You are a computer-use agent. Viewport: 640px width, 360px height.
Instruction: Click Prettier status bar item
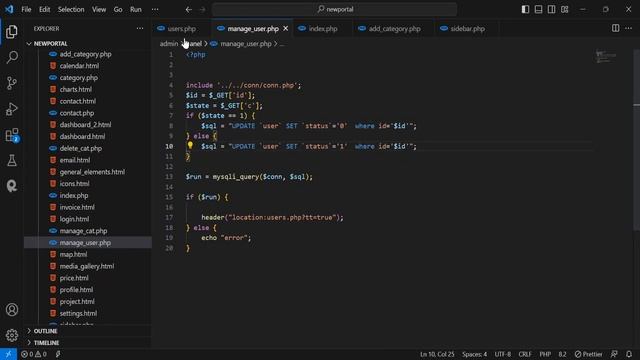(588, 354)
